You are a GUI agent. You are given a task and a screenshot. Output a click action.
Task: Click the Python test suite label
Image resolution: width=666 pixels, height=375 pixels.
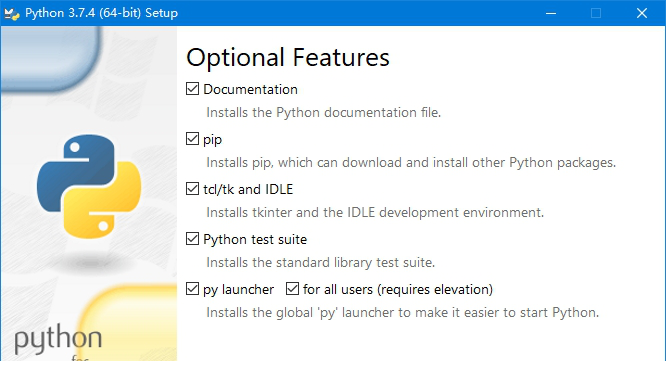(255, 240)
